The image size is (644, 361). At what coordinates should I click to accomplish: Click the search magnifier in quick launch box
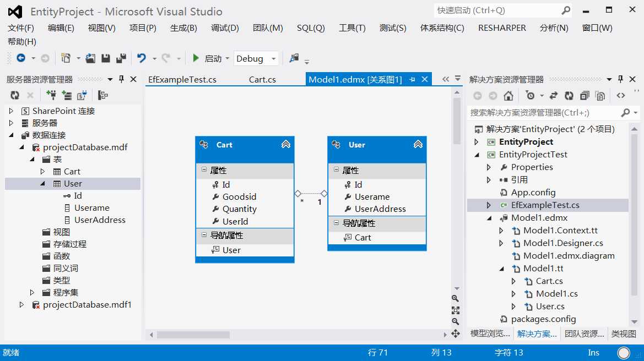click(x=566, y=10)
